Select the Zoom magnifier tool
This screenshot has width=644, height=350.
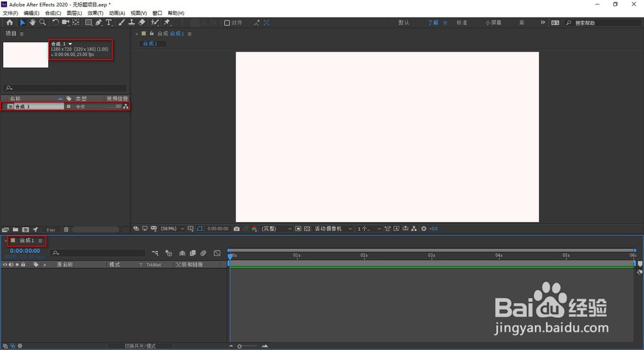click(43, 23)
